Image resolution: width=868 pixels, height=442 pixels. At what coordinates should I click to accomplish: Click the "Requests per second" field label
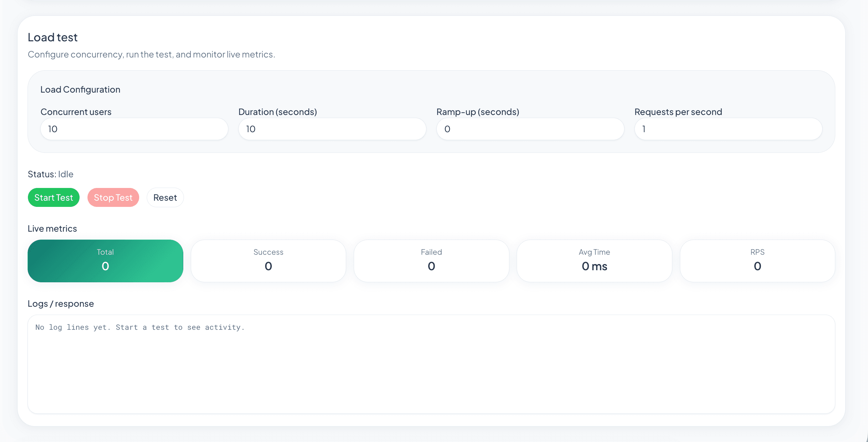[678, 112]
